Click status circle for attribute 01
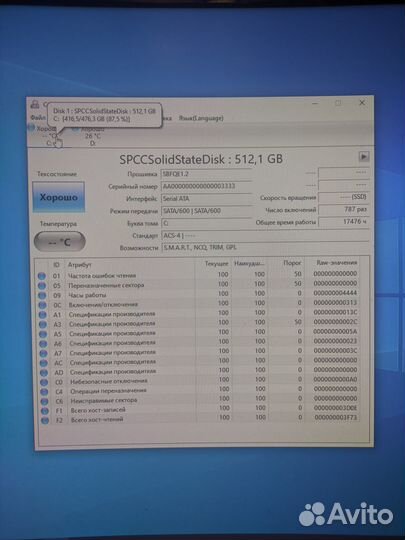405x540 pixels. (42, 276)
